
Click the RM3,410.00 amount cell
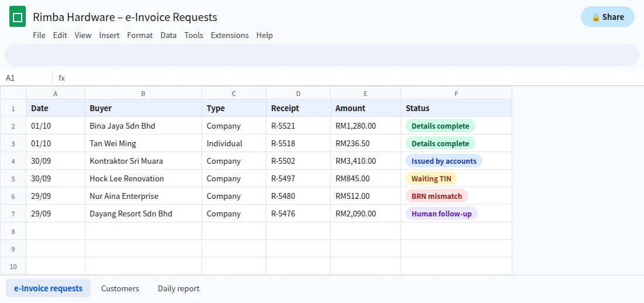366,161
